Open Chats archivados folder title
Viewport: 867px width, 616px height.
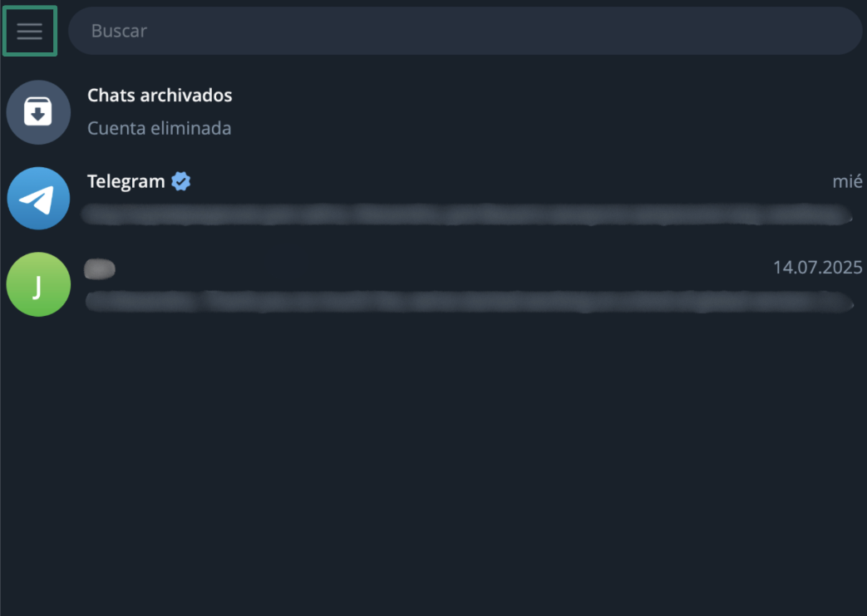(160, 96)
